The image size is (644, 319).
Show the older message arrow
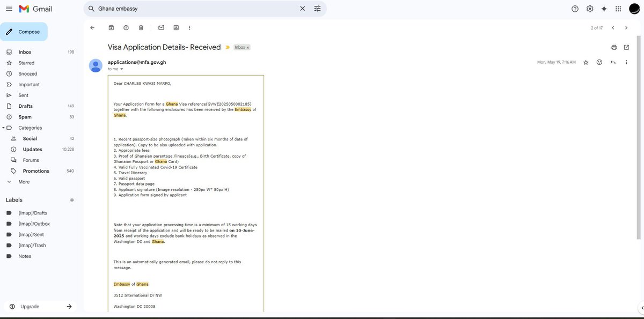626,28
